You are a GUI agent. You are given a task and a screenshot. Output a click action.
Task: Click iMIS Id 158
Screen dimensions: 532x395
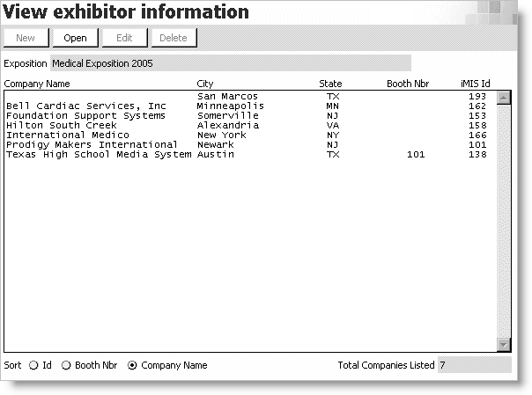(x=477, y=125)
